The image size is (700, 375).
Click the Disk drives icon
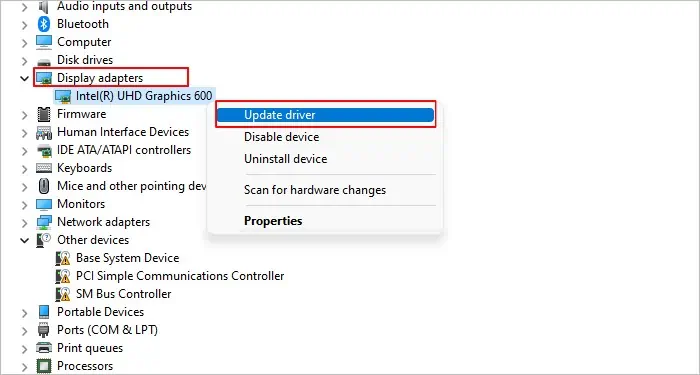pos(44,61)
